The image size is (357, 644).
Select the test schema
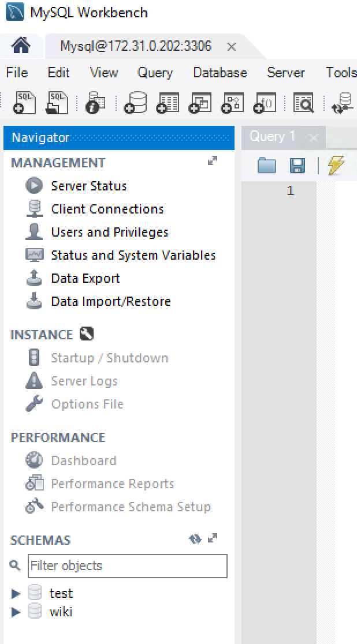[61, 593]
